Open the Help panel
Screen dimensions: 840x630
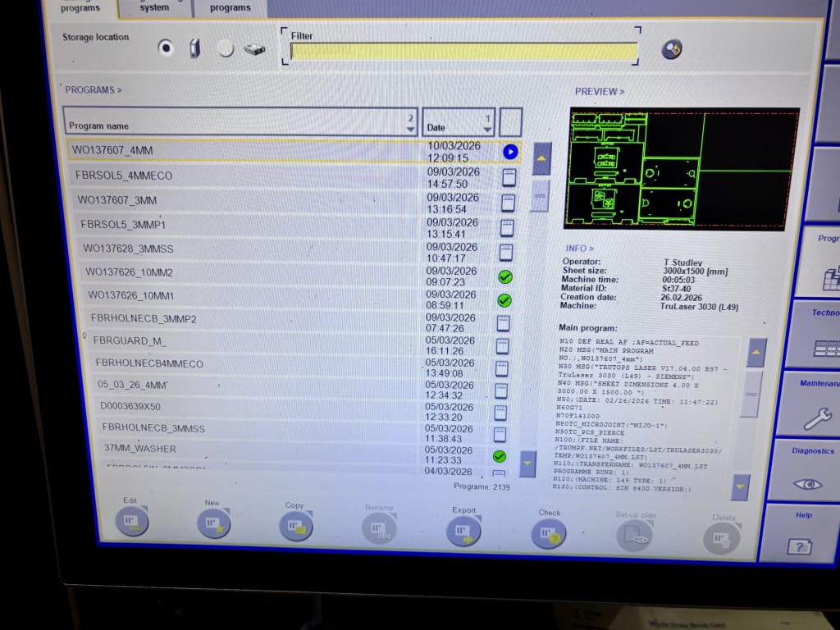tap(798, 545)
